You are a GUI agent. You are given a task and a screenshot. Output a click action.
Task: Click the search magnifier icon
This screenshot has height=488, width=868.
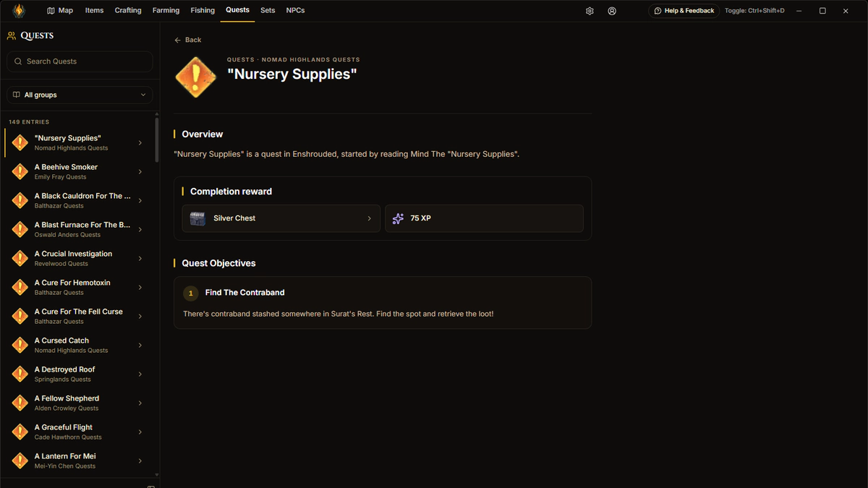(18, 61)
